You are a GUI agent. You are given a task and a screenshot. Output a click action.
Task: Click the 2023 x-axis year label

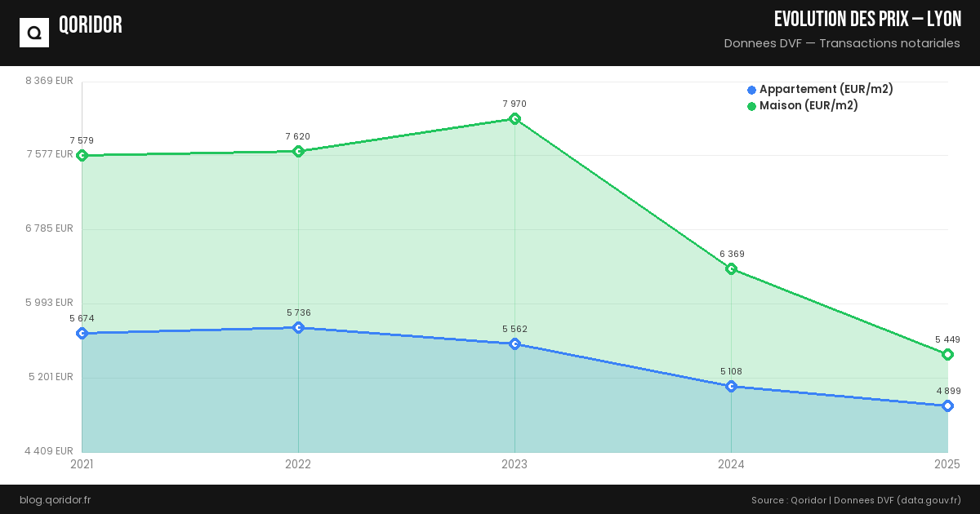pyautogui.click(x=514, y=464)
